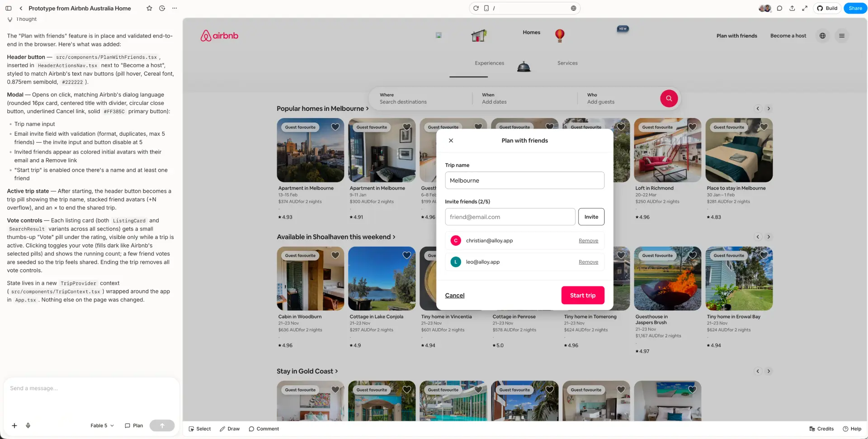
Task: Next arrow for Gold Coast listings
Action: coord(769,371)
